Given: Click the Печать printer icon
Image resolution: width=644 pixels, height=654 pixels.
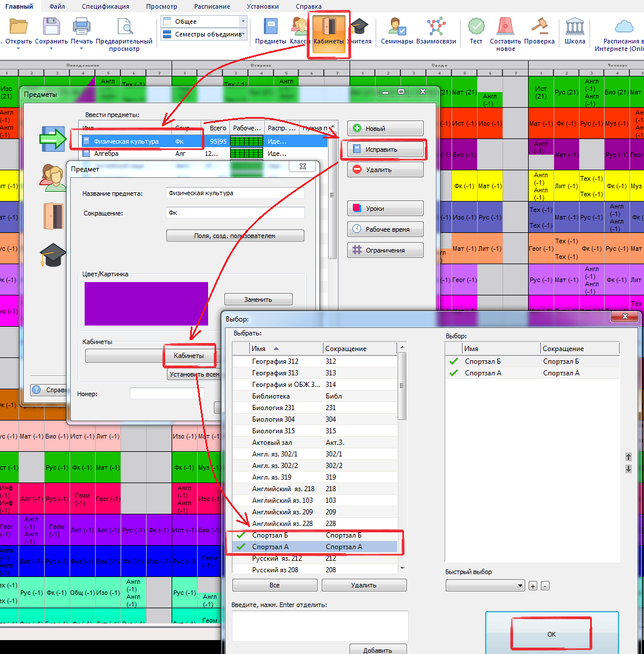Looking at the screenshot, I should click(x=82, y=28).
